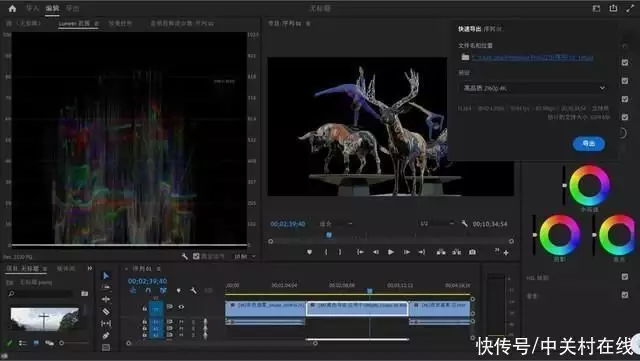The image size is (640, 361).
Task: Toggle V1 track eye visibility
Action: coord(181,307)
